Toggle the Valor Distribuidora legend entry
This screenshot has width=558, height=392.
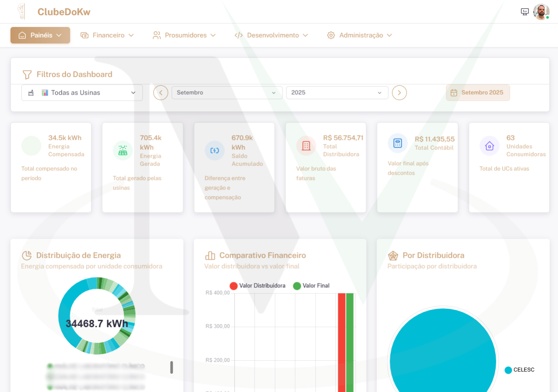click(258, 286)
